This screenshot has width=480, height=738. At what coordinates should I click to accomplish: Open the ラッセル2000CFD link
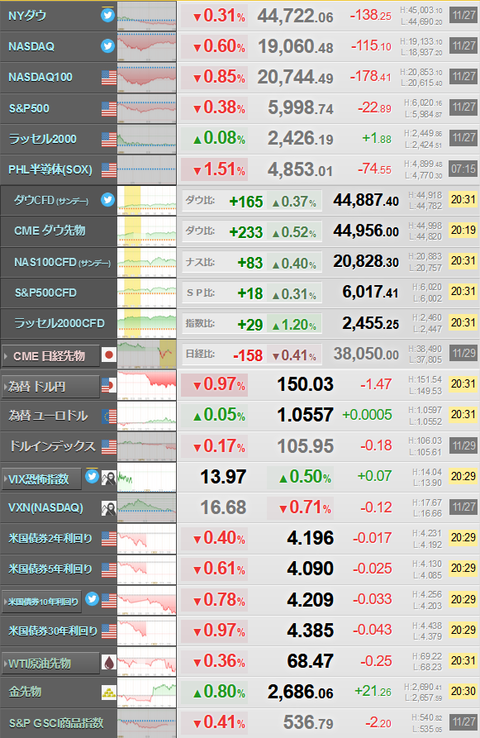59,323
